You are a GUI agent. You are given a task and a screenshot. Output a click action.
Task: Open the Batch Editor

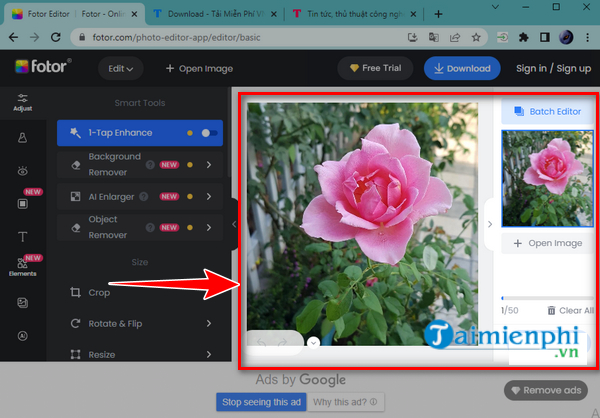(x=548, y=111)
